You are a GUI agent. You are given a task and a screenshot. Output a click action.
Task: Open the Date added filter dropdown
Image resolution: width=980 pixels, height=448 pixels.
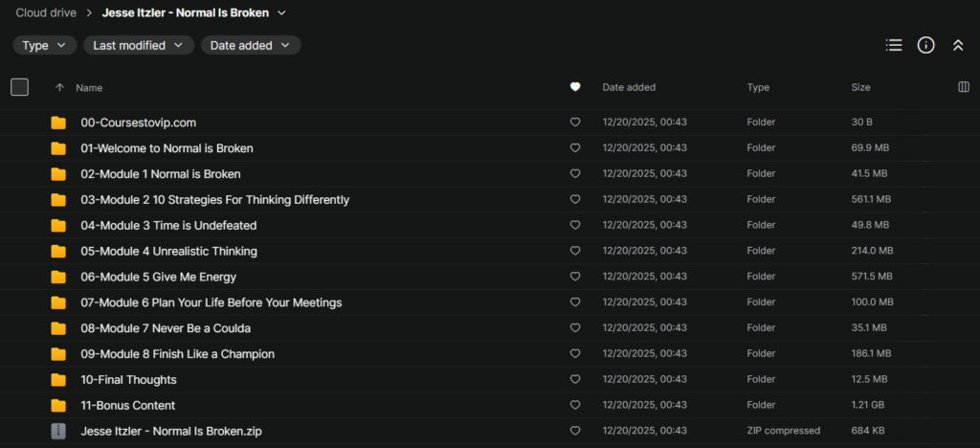[x=251, y=45]
